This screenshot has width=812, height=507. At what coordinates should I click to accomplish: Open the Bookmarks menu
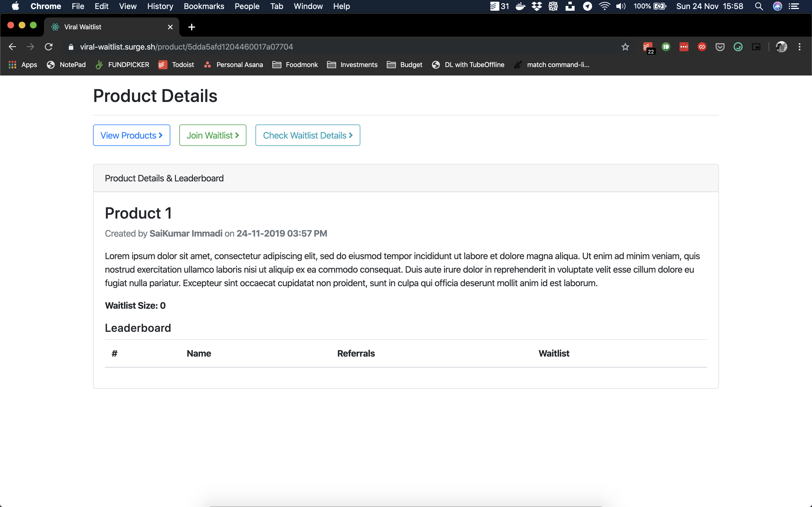point(204,6)
